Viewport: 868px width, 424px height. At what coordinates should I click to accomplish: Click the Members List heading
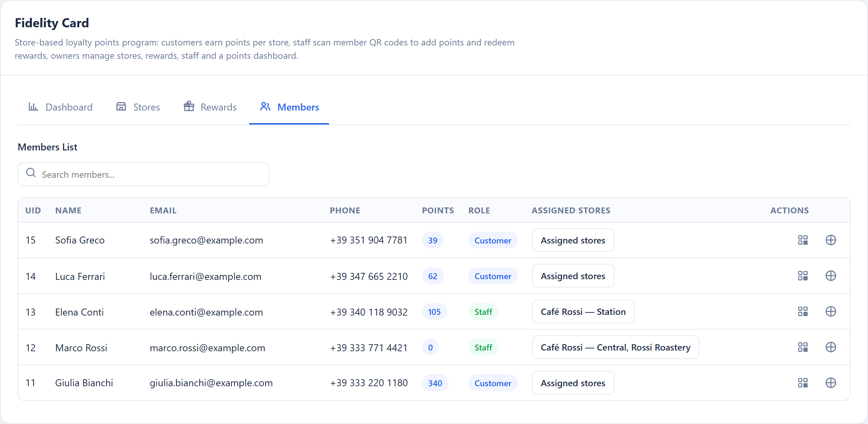[x=48, y=147]
